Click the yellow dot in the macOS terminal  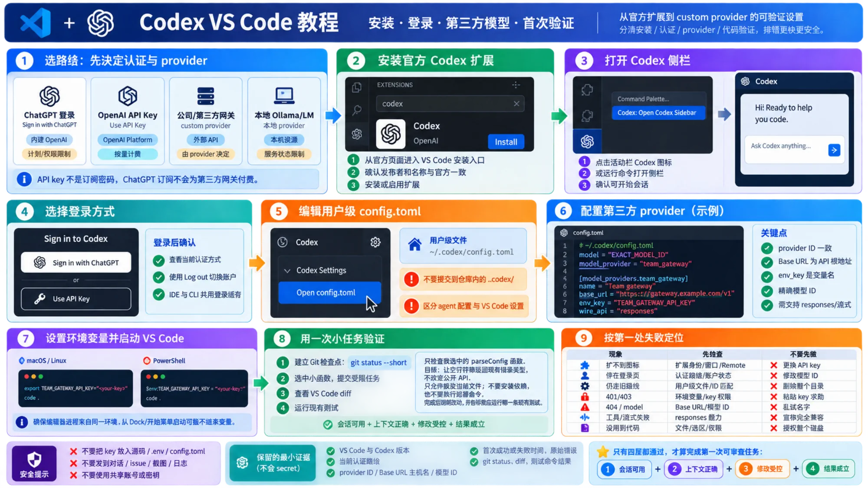34,377
